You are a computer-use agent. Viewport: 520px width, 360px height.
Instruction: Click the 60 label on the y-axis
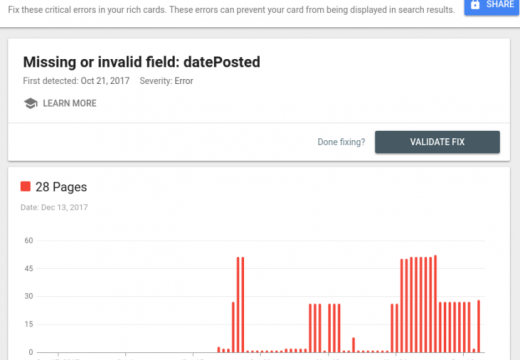(x=29, y=240)
